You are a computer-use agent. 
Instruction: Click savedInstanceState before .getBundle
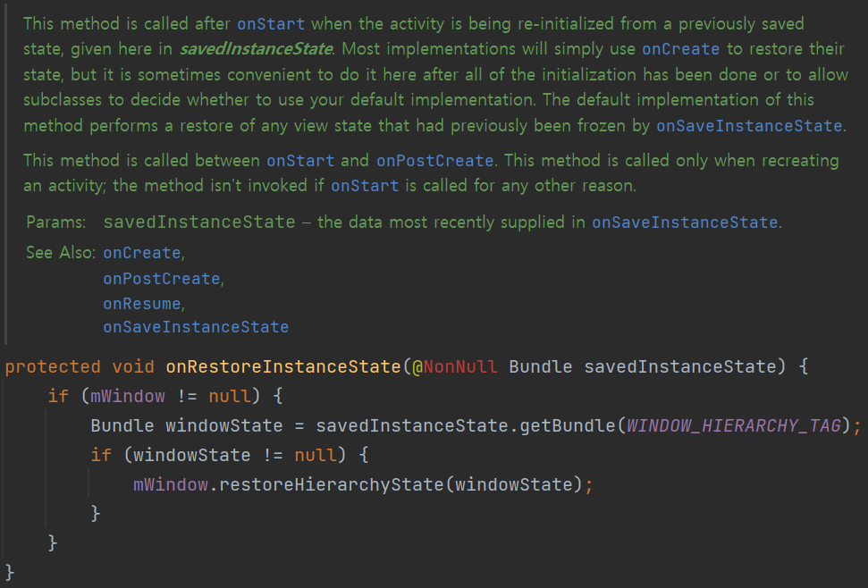[412, 426]
